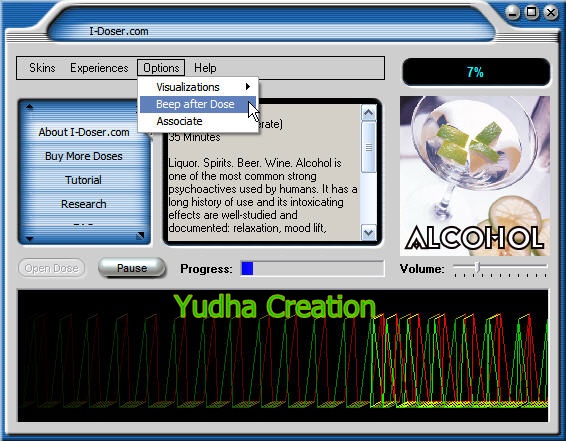566x441 pixels.
Task: Minimize the I-Doser window
Action: click(x=513, y=13)
